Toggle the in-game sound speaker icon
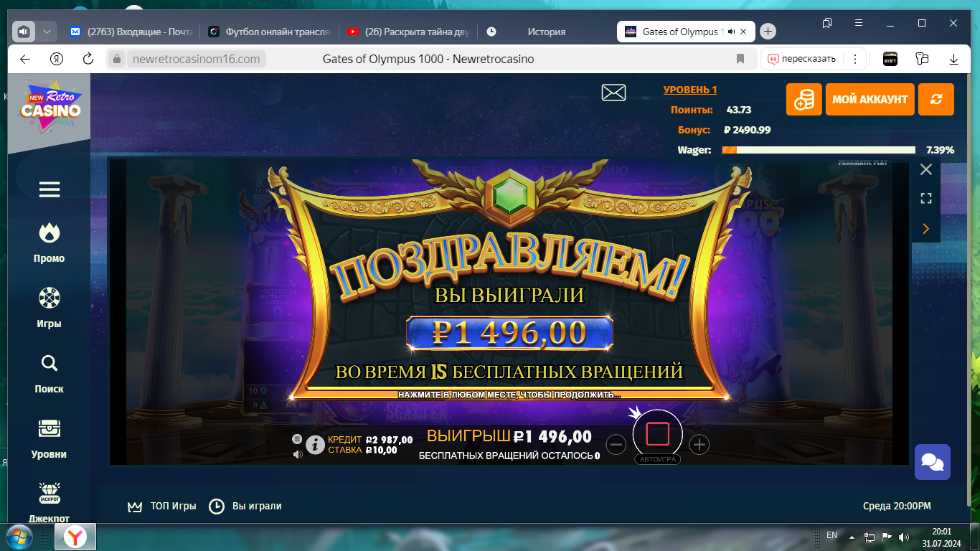980x551 pixels. pos(297,454)
